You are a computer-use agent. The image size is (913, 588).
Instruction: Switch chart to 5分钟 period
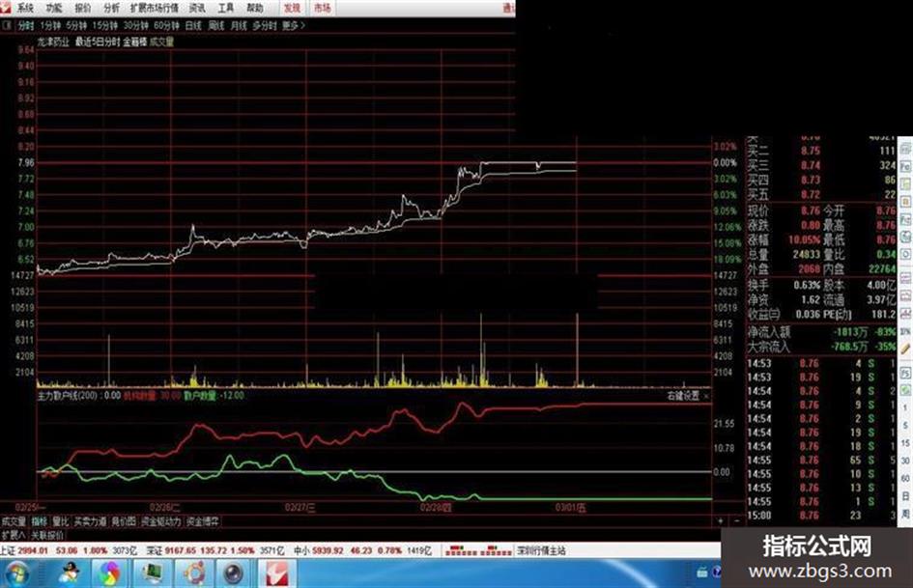point(76,26)
